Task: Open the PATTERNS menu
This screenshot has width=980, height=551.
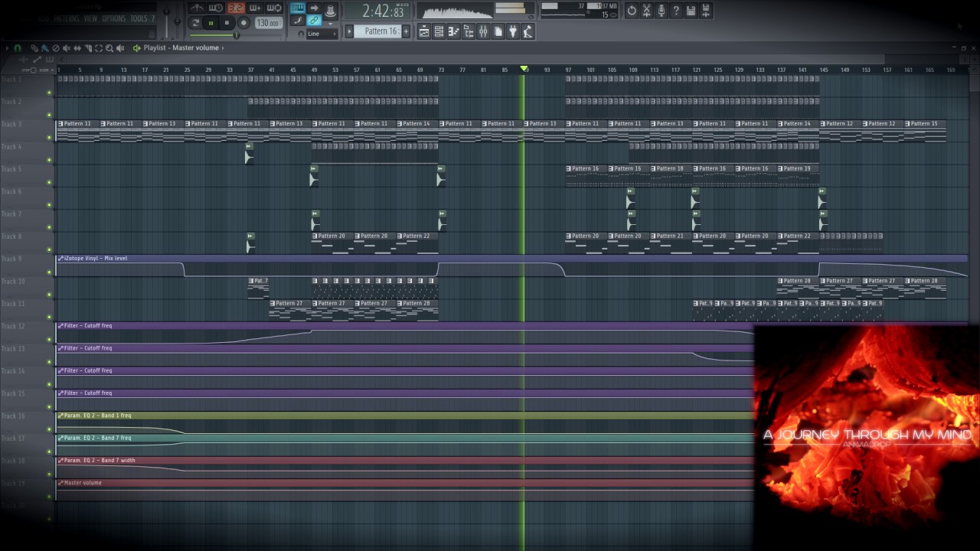Action: point(66,18)
